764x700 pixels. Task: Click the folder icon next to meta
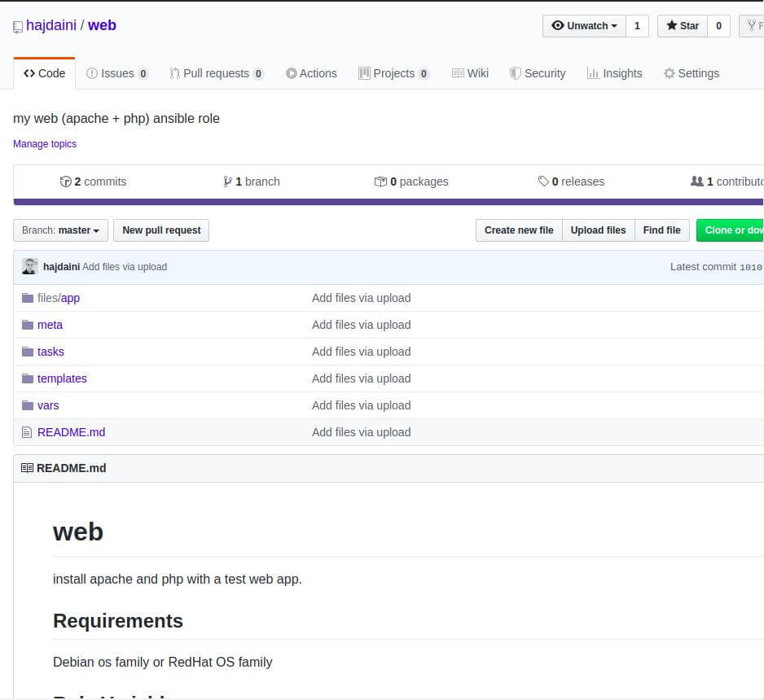tap(28, 325)
